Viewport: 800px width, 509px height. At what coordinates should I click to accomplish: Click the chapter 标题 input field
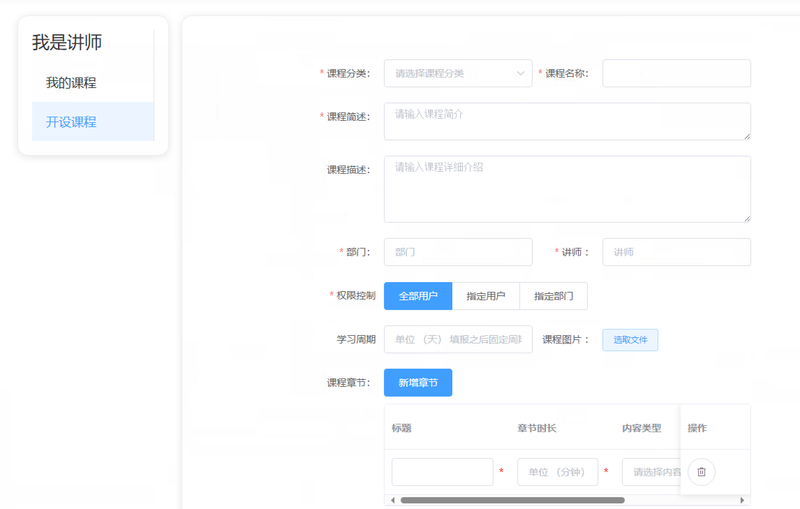tap(442, 472)
